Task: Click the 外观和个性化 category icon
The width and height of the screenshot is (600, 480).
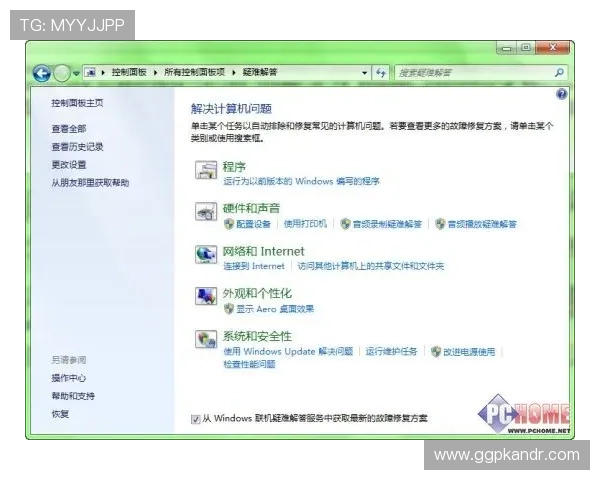Action: click(206, 296)
